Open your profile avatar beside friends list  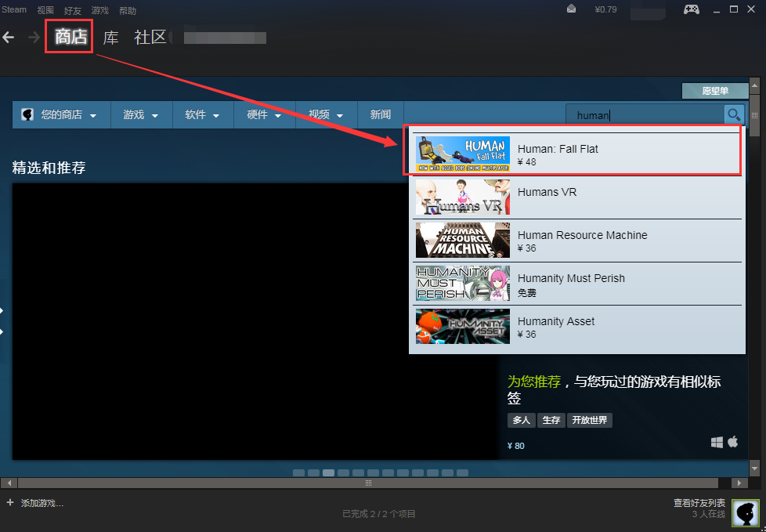click(x=746, y=513)
